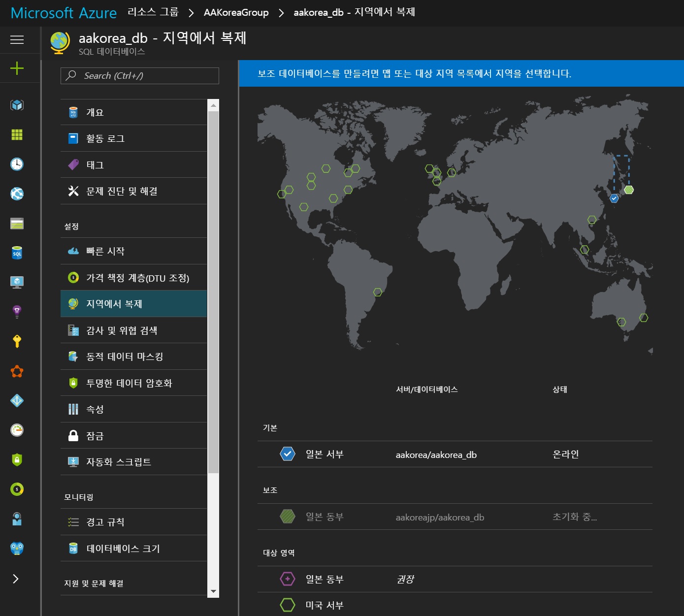Open the orange gear-ring sidebar icon
The height and width of the screenshot is (616, 684).
(x=17, y=371)
